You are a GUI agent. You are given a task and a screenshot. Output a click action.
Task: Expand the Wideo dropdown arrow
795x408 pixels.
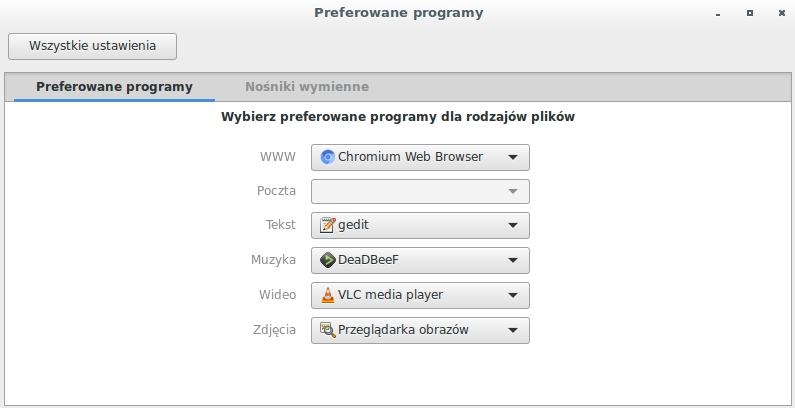pos(512,295)
